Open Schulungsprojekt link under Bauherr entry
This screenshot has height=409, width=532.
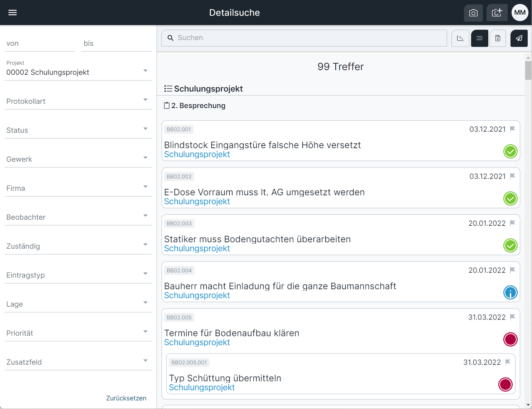pos(197,295)
